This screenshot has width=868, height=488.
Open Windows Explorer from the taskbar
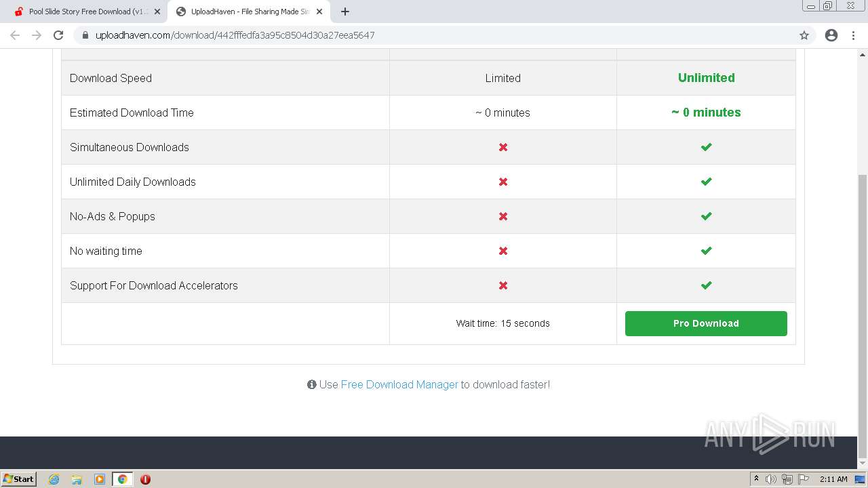point(77,479)
